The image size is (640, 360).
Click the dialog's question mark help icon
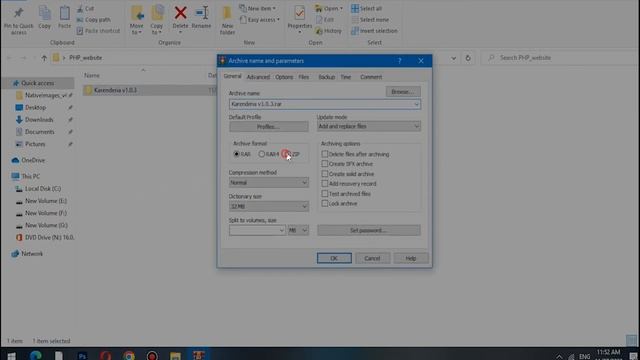[x=400, y=61]
